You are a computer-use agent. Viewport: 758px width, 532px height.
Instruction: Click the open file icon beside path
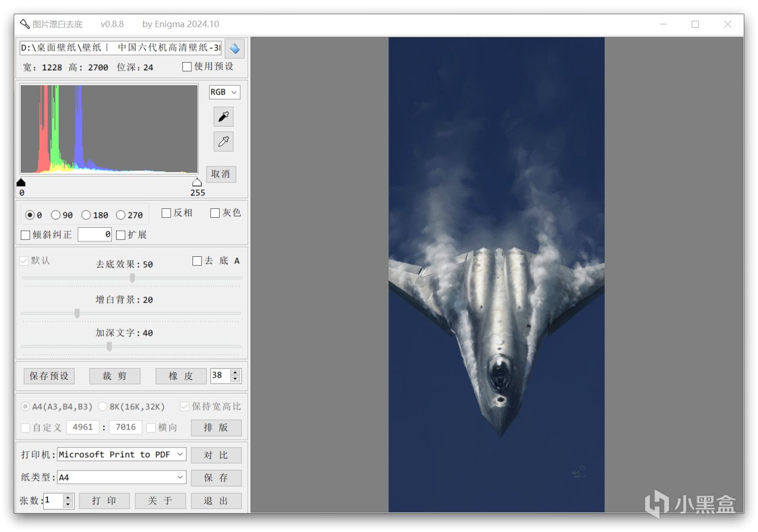coord(235,49)
